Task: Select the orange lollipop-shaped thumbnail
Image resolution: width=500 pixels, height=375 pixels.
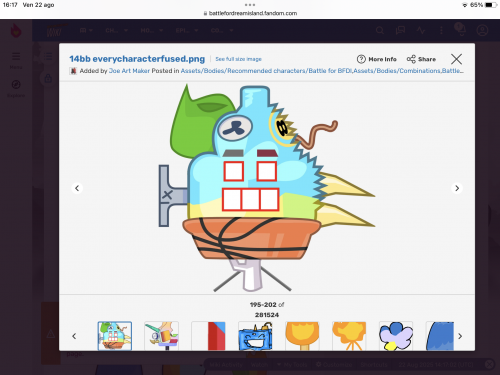Action: (302, 336)
